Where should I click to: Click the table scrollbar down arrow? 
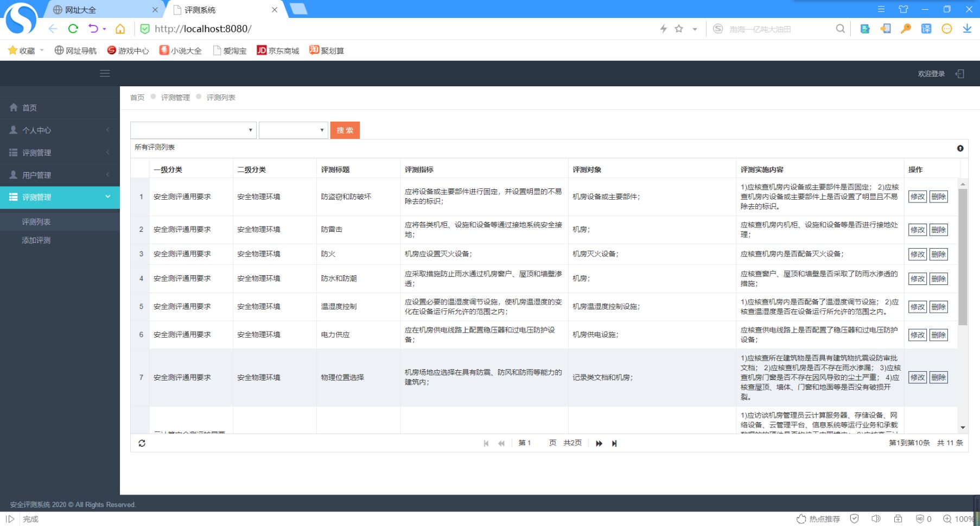tap(963, 428)
